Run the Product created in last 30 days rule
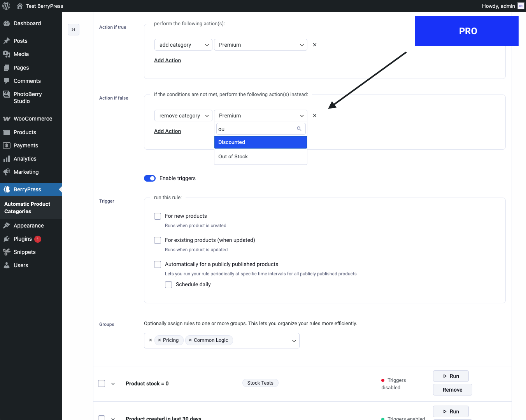This screenshot has height=420, width=526. 451,411
